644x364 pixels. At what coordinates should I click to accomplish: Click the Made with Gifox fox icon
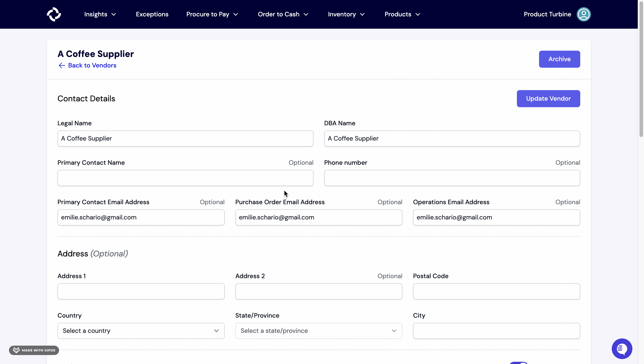click(16, 350)
